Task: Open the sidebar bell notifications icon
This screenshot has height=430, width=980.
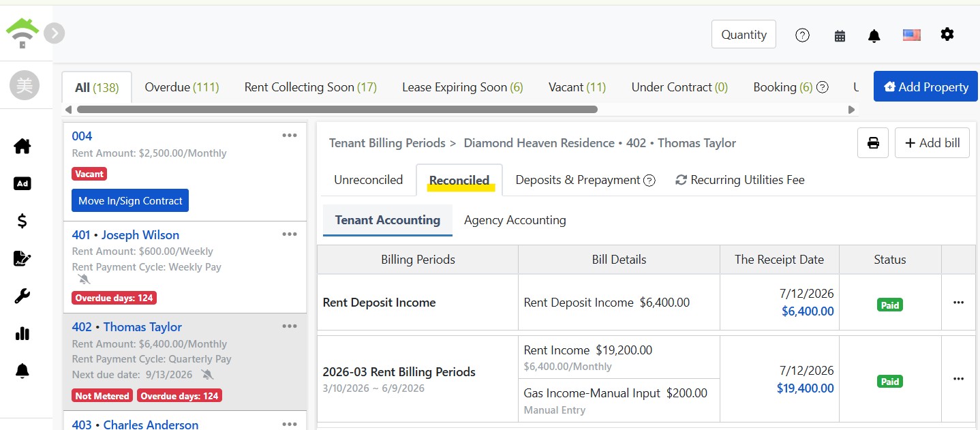Action: (x=22, y=371)
